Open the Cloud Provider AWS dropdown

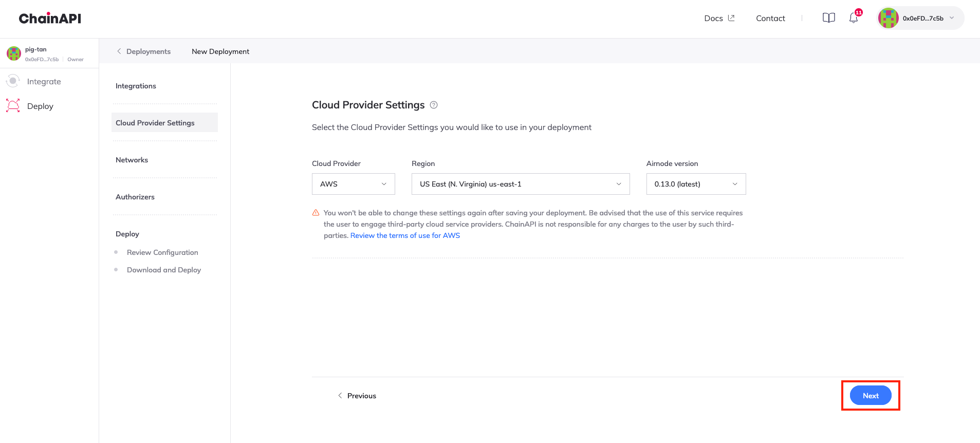pyautogui.click(x=353, y=184)
